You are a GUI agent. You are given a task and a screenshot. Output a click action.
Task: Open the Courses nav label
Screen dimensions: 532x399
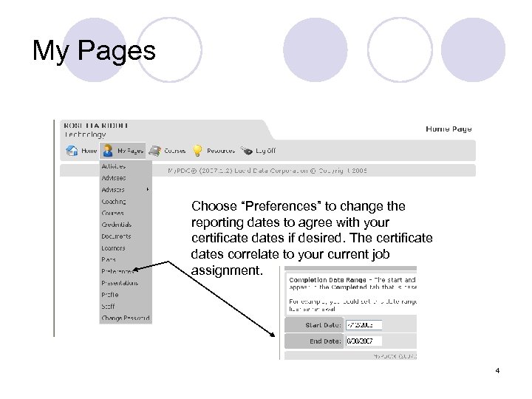point(174,151)
